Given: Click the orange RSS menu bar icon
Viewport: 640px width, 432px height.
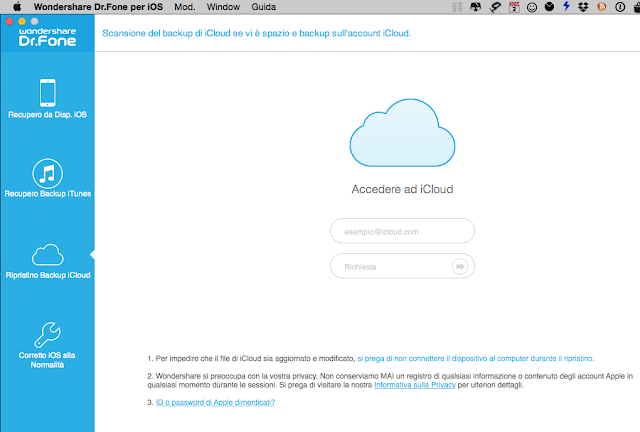Looking at the screenshot, I should pos(601,7).
